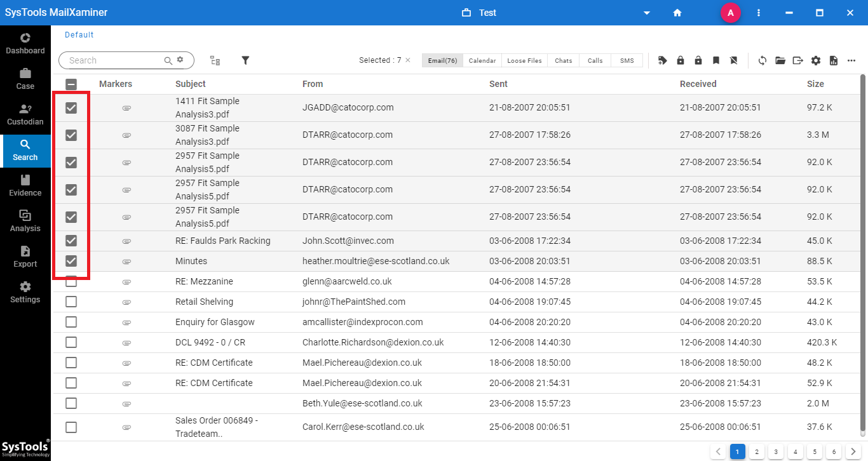Switch to the Calls tab
868x461 pixels.
[x=595, y=60]
